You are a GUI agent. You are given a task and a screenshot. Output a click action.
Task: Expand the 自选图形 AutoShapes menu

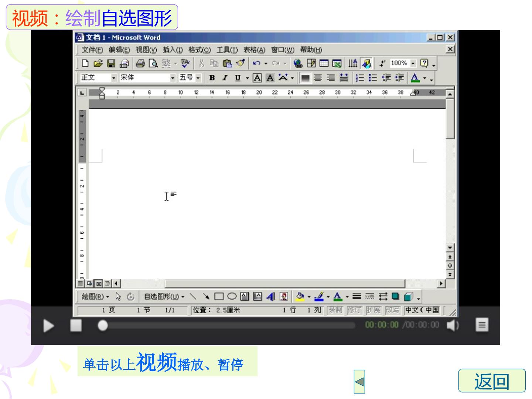(164, 297)
